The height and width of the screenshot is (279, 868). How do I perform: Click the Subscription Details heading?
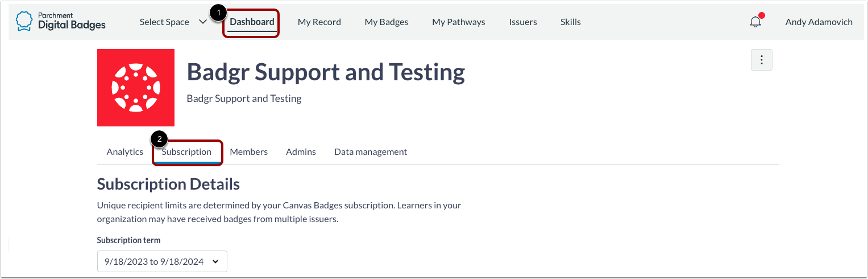168,184
